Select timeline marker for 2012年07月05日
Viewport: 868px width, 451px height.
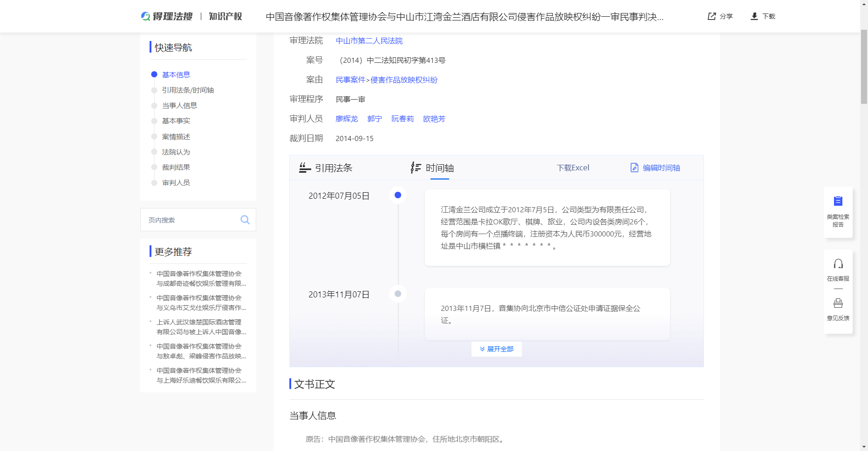[398, 195]
